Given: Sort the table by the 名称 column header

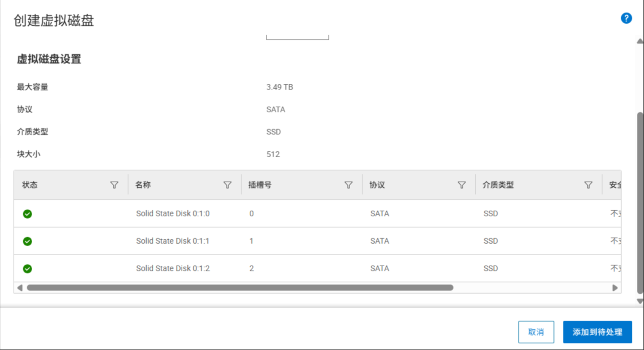Looking at the screenshot, I should tap(143, 185).
